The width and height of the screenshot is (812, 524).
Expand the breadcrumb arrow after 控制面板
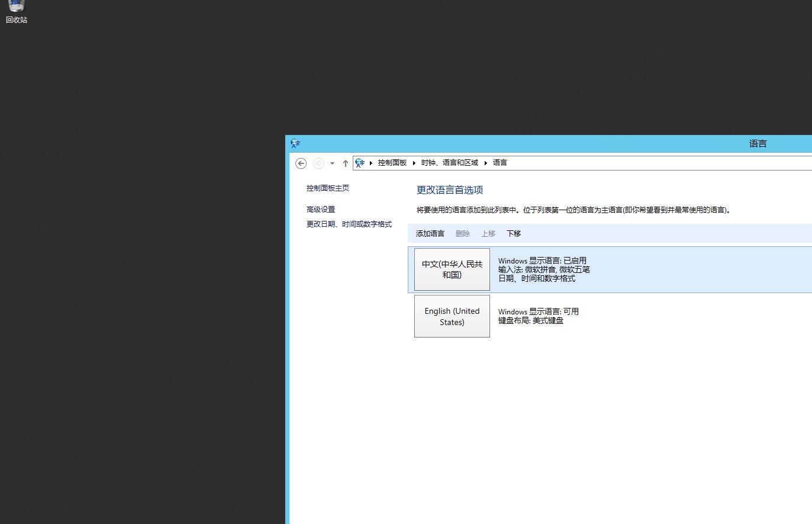[414, 163]
